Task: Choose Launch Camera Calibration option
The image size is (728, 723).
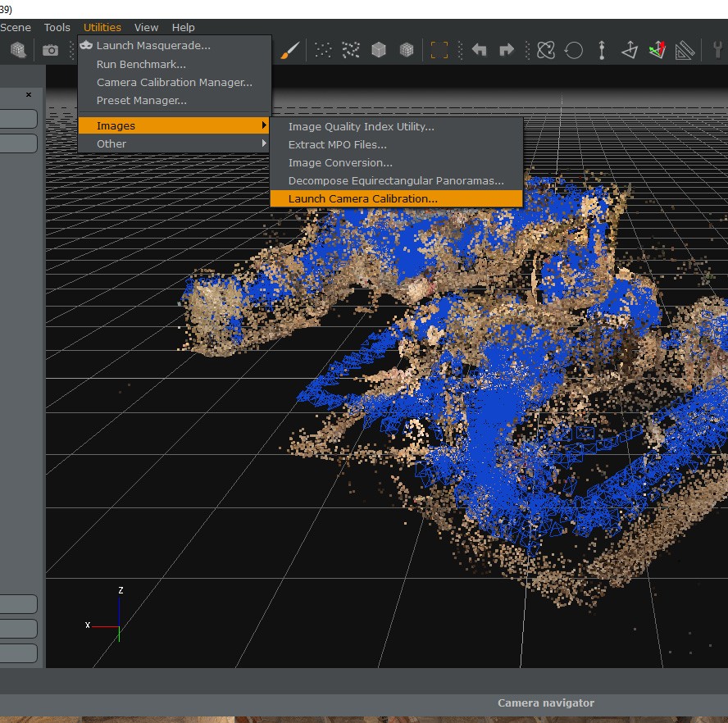Action: (362, 198)
